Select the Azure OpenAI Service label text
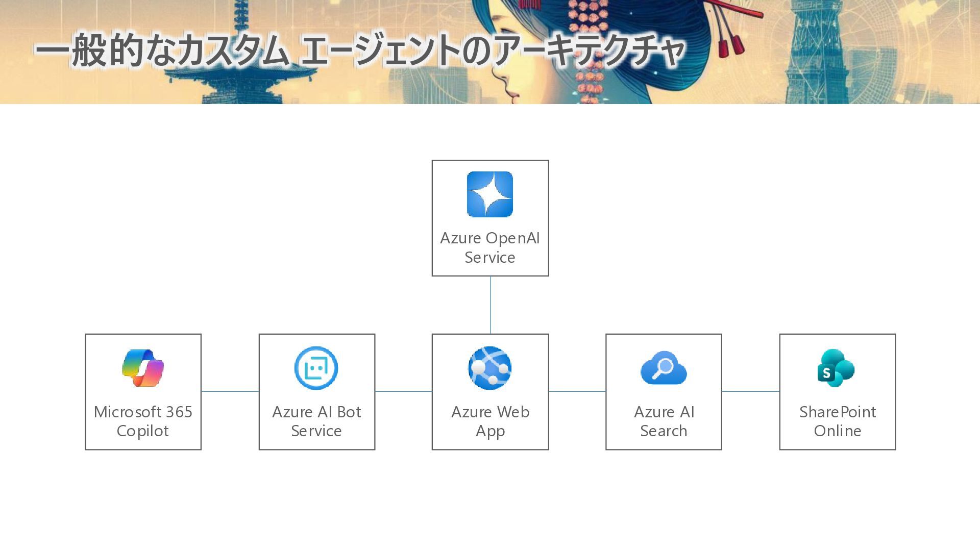Screen dimensions: 980x551 489,247
